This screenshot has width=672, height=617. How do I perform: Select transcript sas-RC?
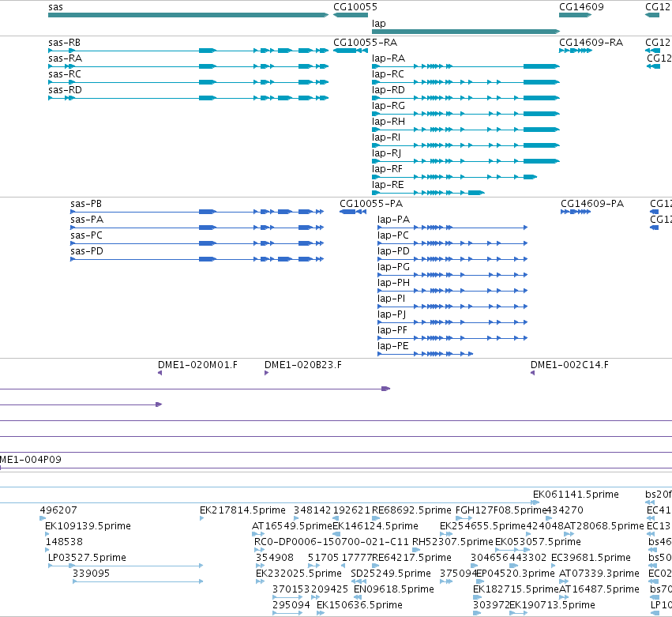point(188,82)
